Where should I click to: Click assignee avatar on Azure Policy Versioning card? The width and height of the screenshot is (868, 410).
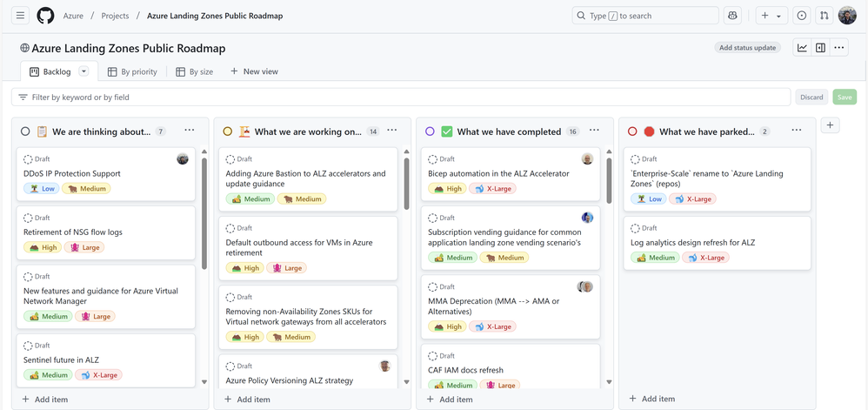coord(384,366)
